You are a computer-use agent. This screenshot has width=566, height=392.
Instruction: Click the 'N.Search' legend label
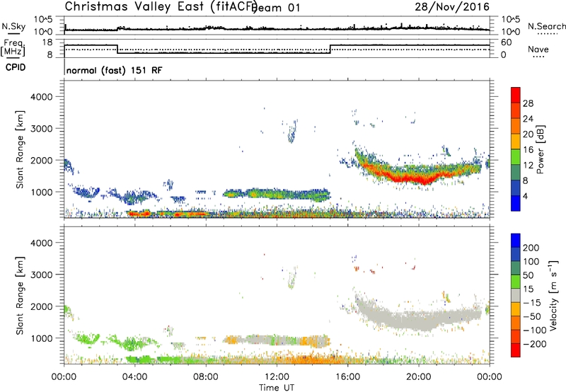(546, 26)
